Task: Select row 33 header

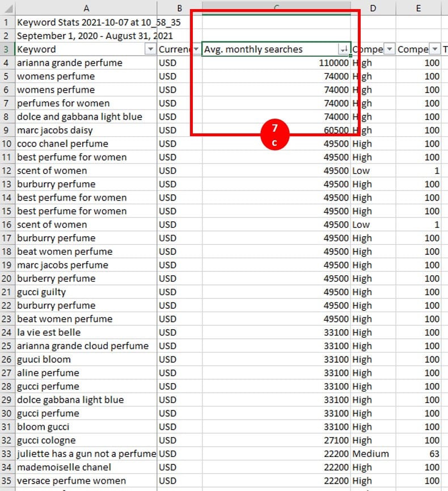Action: (x=7, y=454)
